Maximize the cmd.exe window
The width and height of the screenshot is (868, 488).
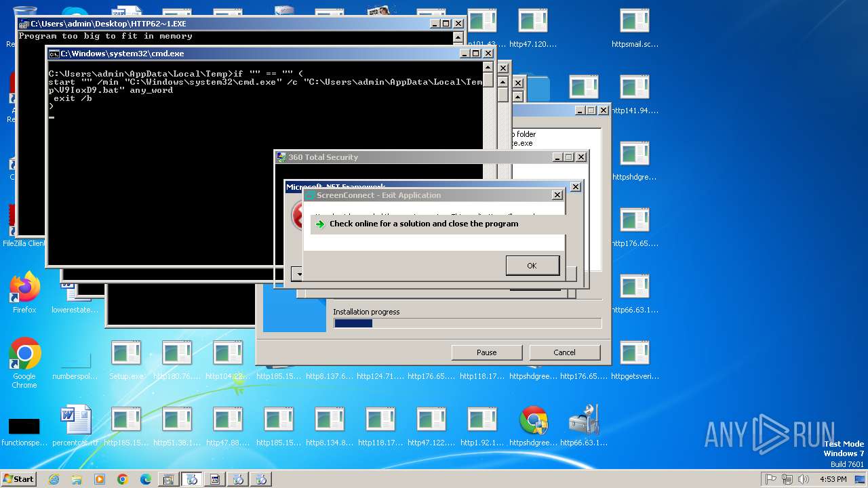pyautogui.click(x=475, y=54)
